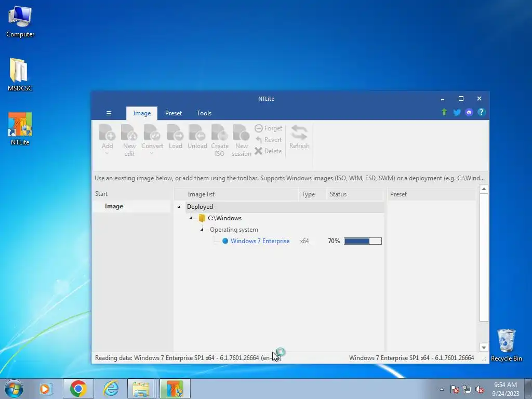Open the Recycle Bin desktop icon
This screenshot has width=532, height=399.
click(x=506, y=345)
